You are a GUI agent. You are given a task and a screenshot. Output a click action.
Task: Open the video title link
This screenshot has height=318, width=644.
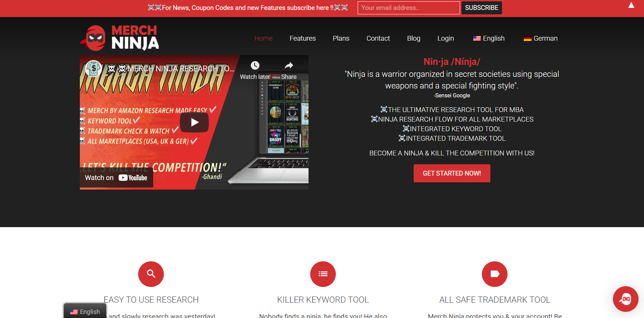(x=171, y=69)
